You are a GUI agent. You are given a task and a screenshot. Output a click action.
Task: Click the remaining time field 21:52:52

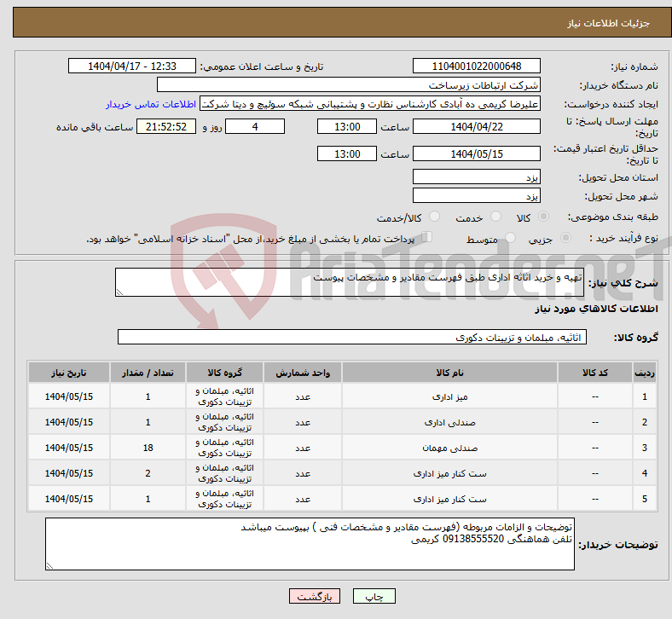point(166,127)
